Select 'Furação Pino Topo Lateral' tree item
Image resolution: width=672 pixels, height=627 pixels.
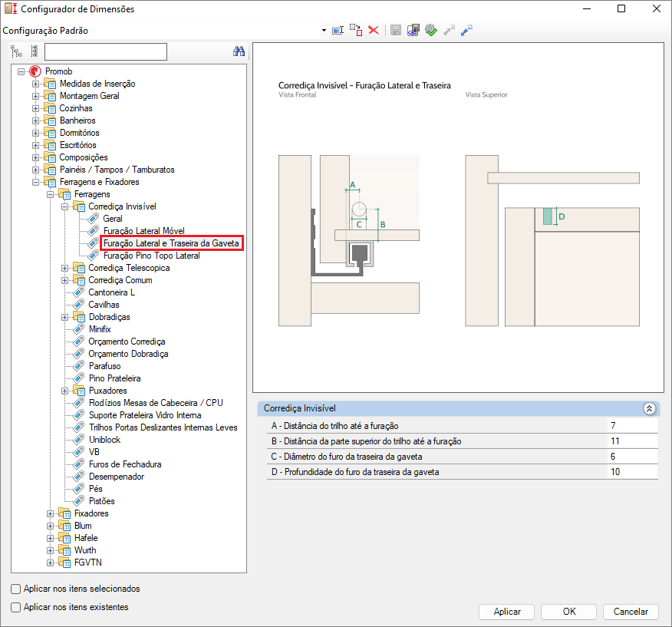[152, 256]
